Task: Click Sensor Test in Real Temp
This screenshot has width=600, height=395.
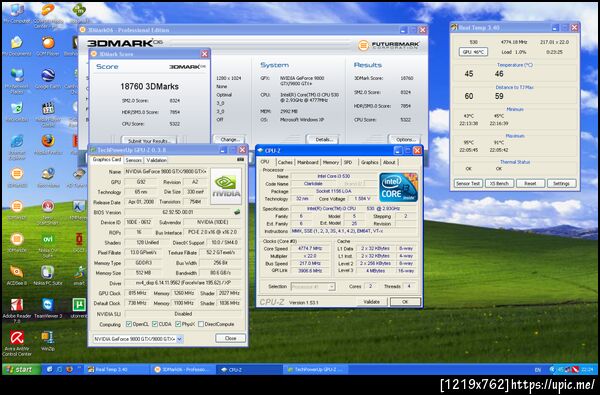Action: pyautogui.click(x=468, y=183)
